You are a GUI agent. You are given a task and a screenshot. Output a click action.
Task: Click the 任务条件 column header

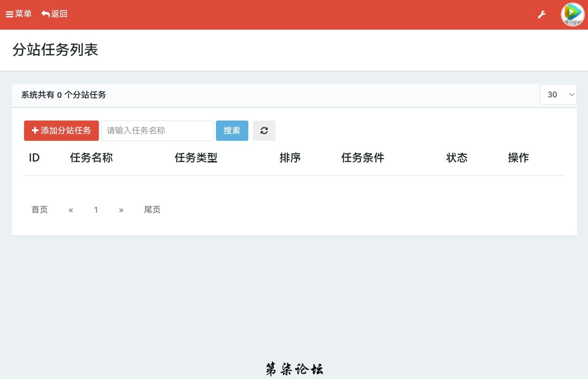click(x=362, y=158)
